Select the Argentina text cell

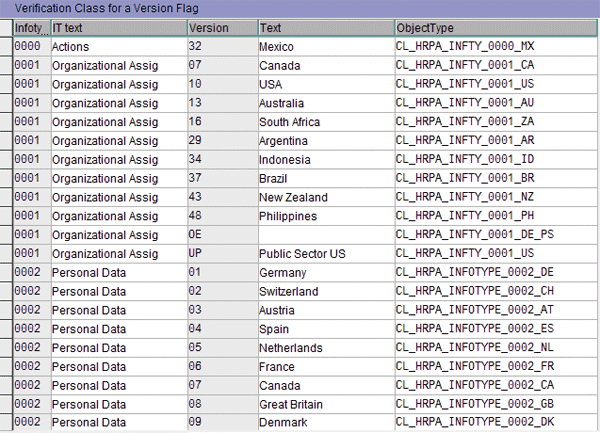pyautogui.click(x=285, y=141)
